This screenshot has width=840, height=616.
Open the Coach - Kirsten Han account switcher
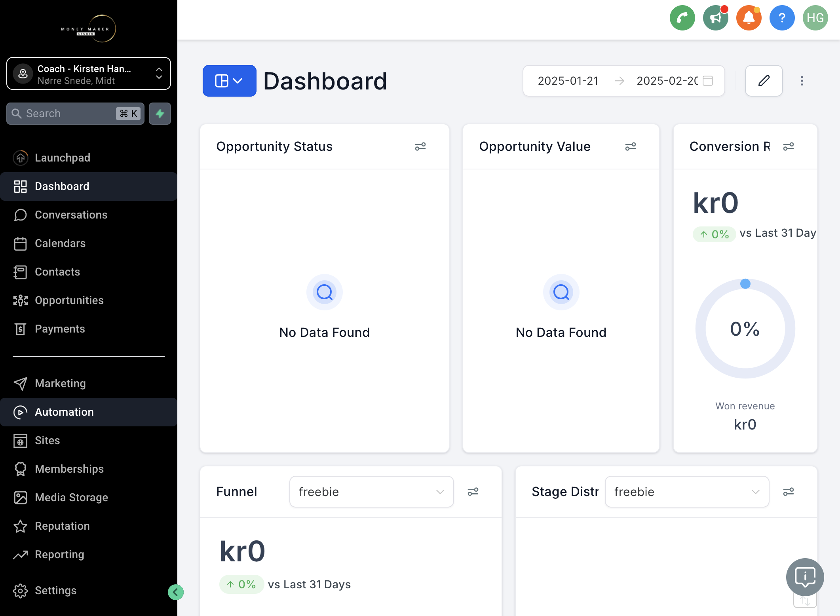point(89,74)
